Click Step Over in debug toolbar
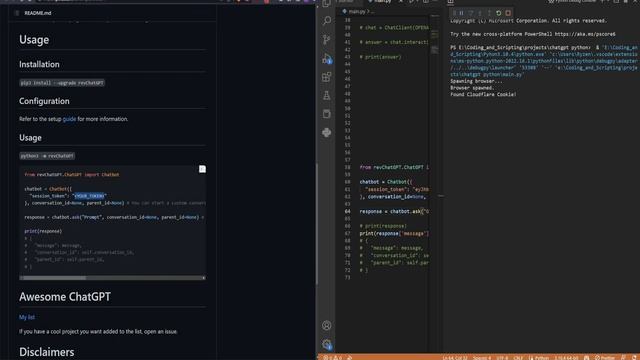The width and height of the screenshot is (640, 360). [471, 13]
